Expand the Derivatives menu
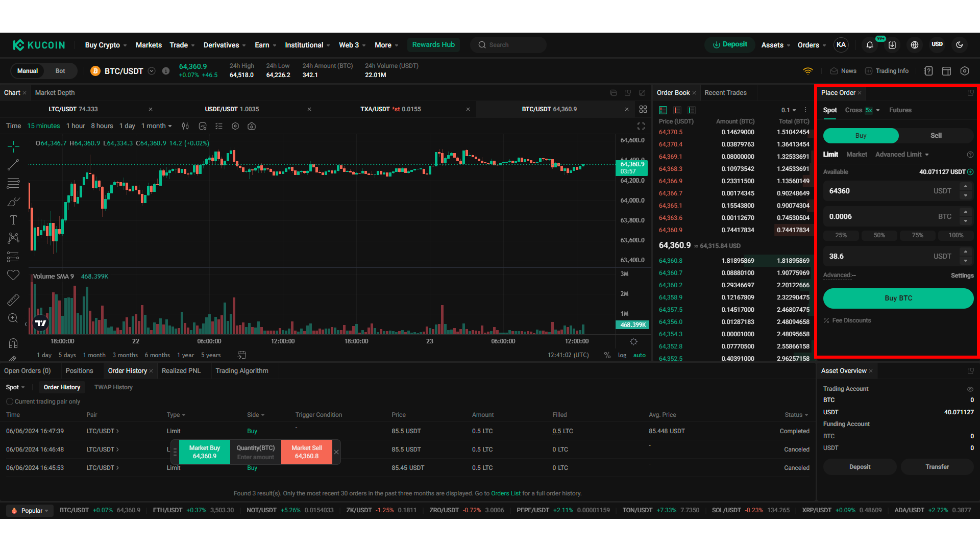 click(225, 45)
